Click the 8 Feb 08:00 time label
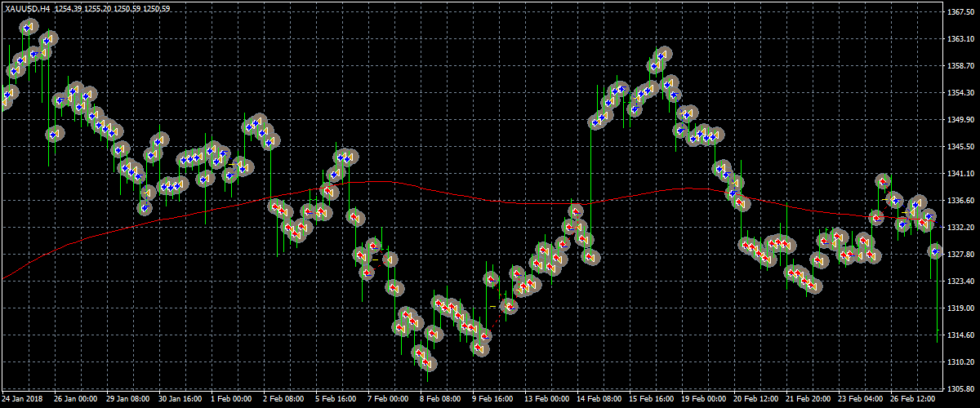 440,400
